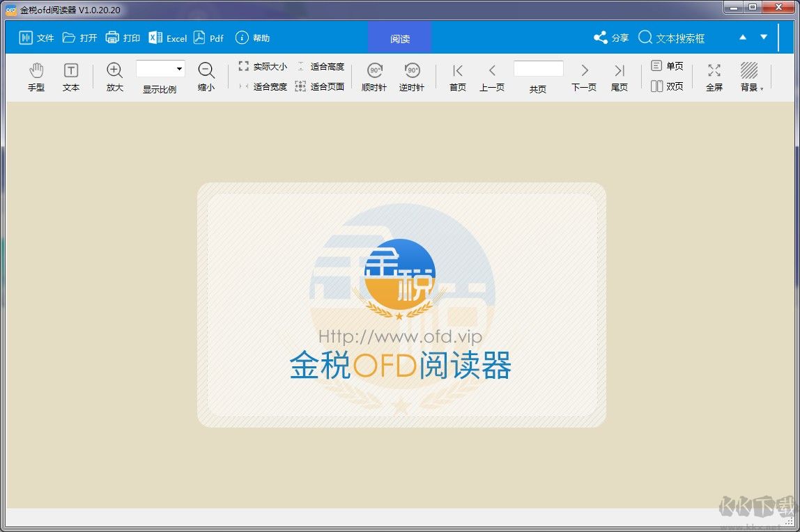Toggle 双页 two-page view
The image size is (800, 532).
[x=666, y=85]
